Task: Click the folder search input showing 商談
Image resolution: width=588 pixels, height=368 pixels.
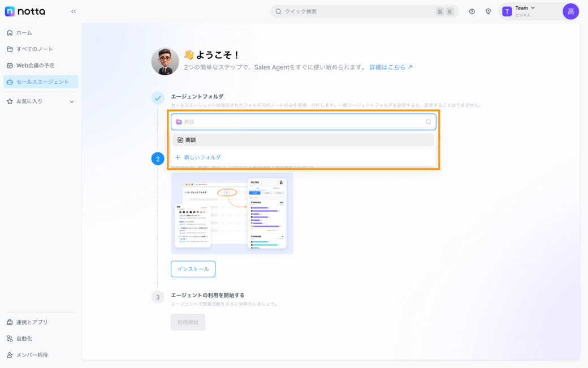Action: (x=304, y=122)
